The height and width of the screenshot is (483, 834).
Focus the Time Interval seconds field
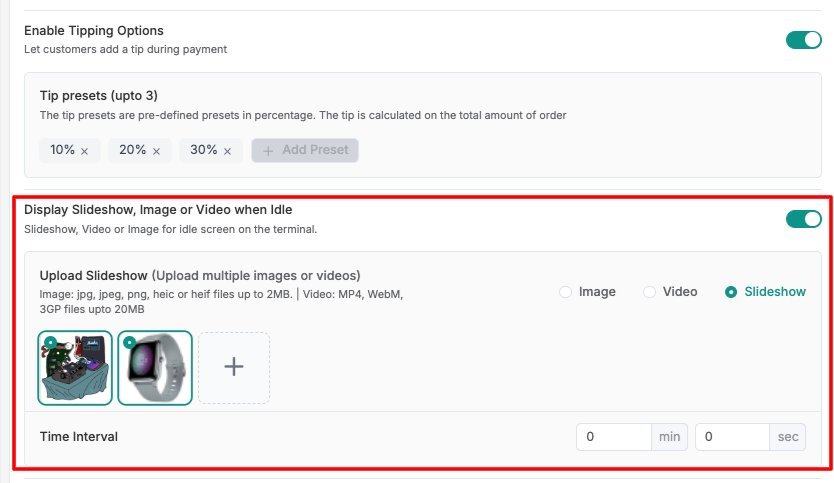[732, 437]
